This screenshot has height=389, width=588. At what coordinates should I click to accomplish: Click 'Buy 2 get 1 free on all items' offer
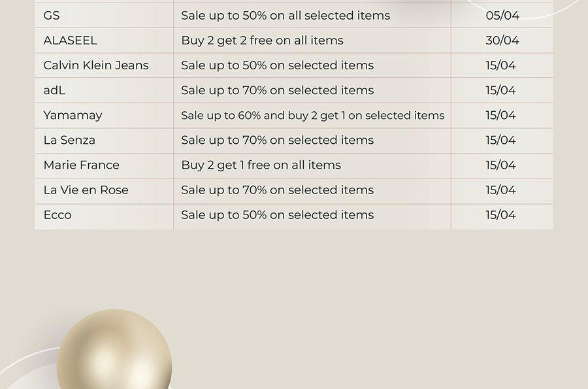tap(261, 165)
